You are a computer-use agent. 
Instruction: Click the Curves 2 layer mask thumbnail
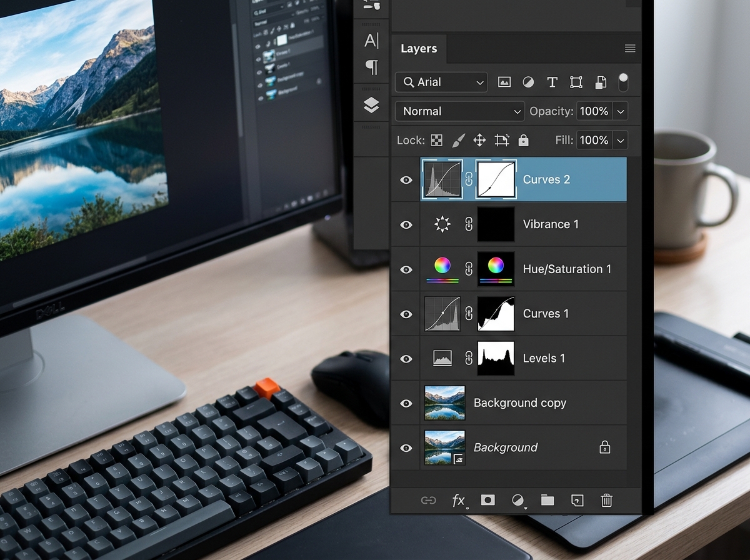pos(496,179)
